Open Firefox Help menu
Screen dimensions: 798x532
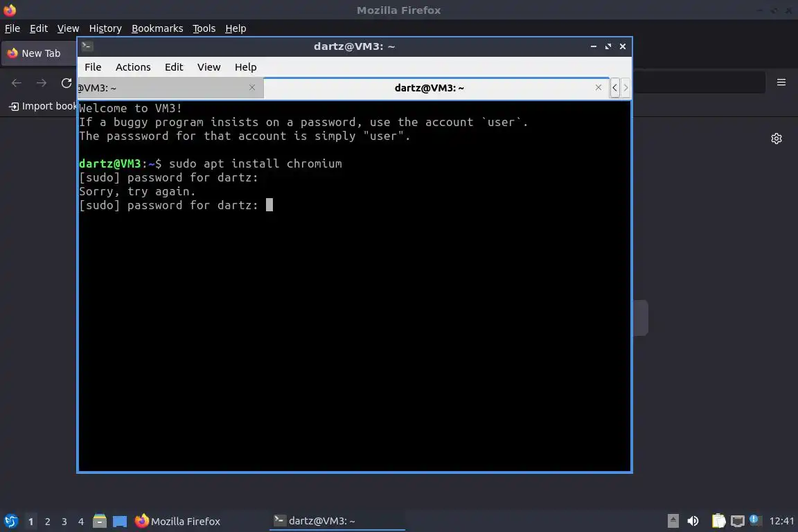point(236,28)
